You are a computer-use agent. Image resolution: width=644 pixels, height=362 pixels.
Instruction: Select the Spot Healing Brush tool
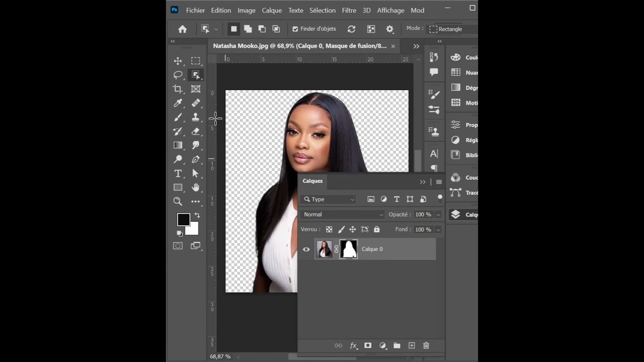[196, 103]
